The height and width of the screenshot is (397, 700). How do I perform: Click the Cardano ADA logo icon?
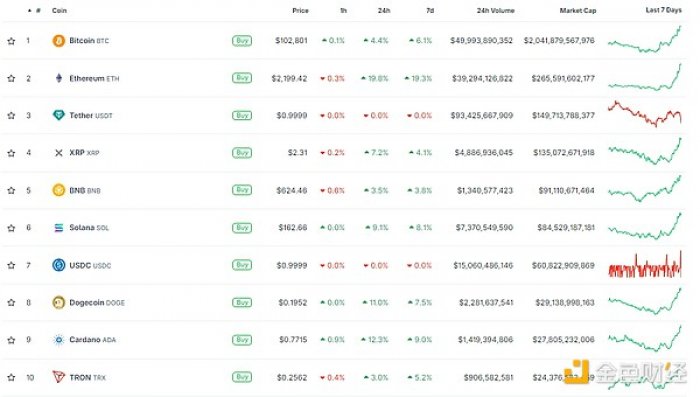(x=58, y=340)
